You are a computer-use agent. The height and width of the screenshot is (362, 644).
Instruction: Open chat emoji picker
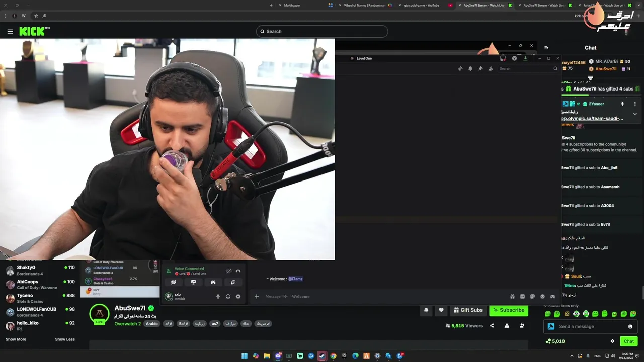pyautogui.click(x=630, y=327)
